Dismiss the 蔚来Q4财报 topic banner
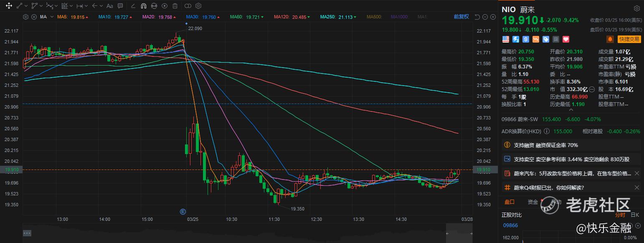The width and height of the screenshot is (644, 243). 636,187
